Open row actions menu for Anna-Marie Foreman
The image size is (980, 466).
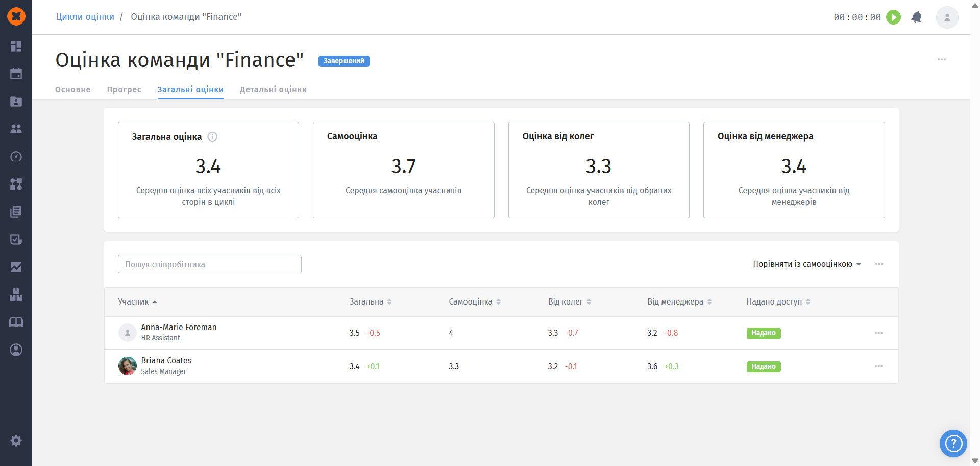878,333
